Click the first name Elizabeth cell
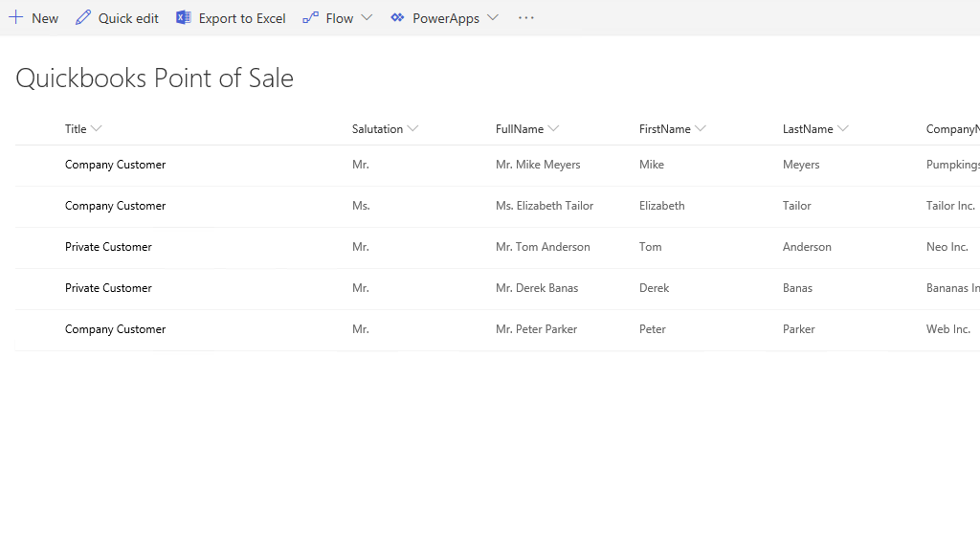980x537 pixels. 662,206
